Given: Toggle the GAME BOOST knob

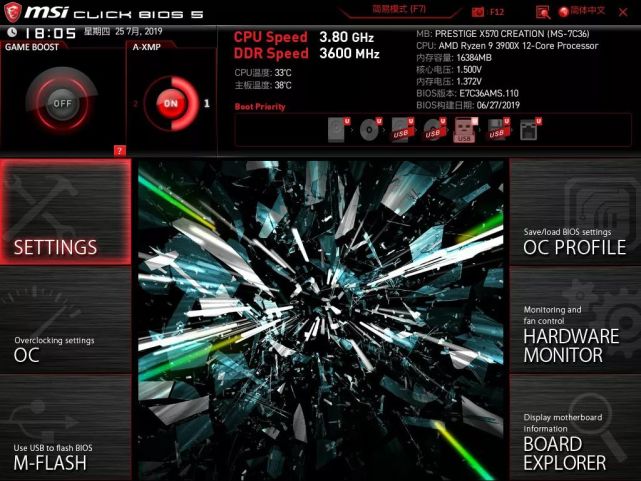Looking at the screenshot, I should pos(62,103).
